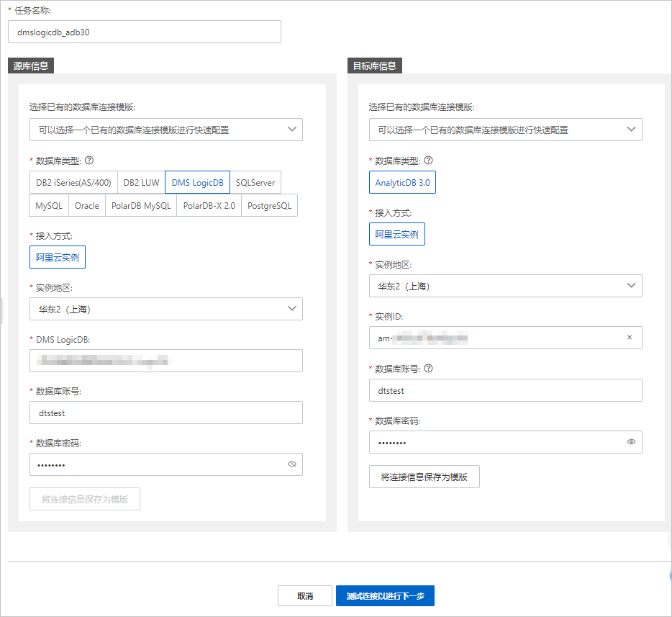The width and height of the screenshot is (672, 617).
Task: Select PolarDB MySQL database type
Action: pyautogui.click(x=141, y=206)
